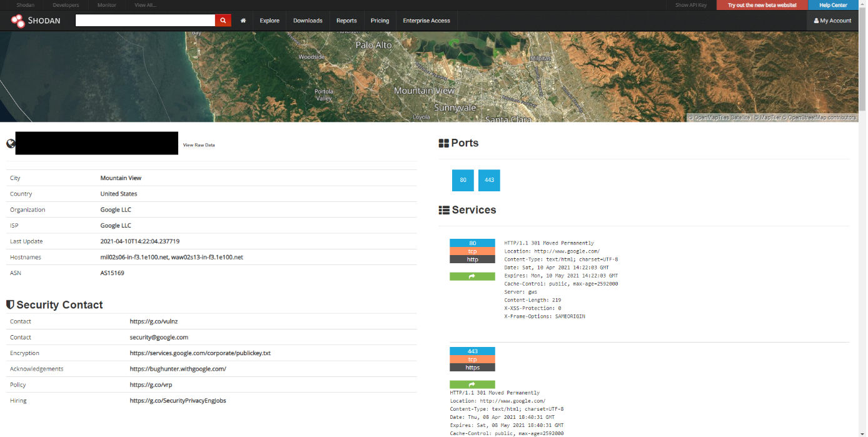Viewport: 868px width, 437px height.
Task: Click Try out the new beta website
Action: pos(762,5)
